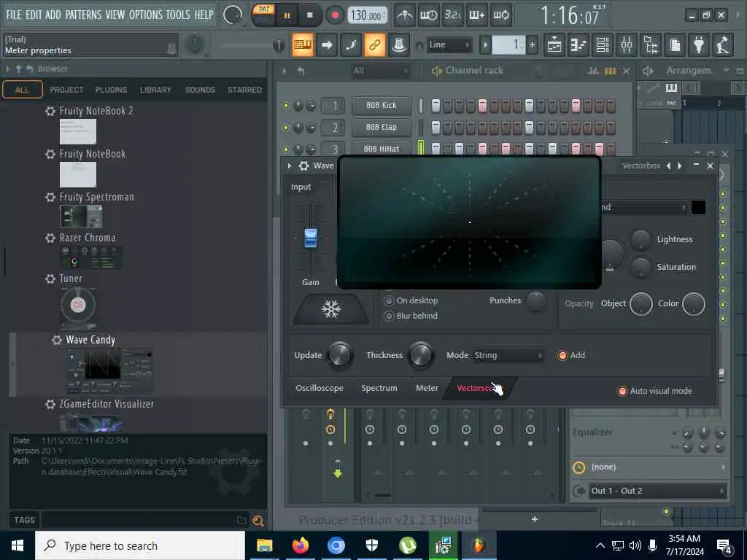Click the browser back arrow icon
Screen dimensions: 747x560
pos(29,69)
